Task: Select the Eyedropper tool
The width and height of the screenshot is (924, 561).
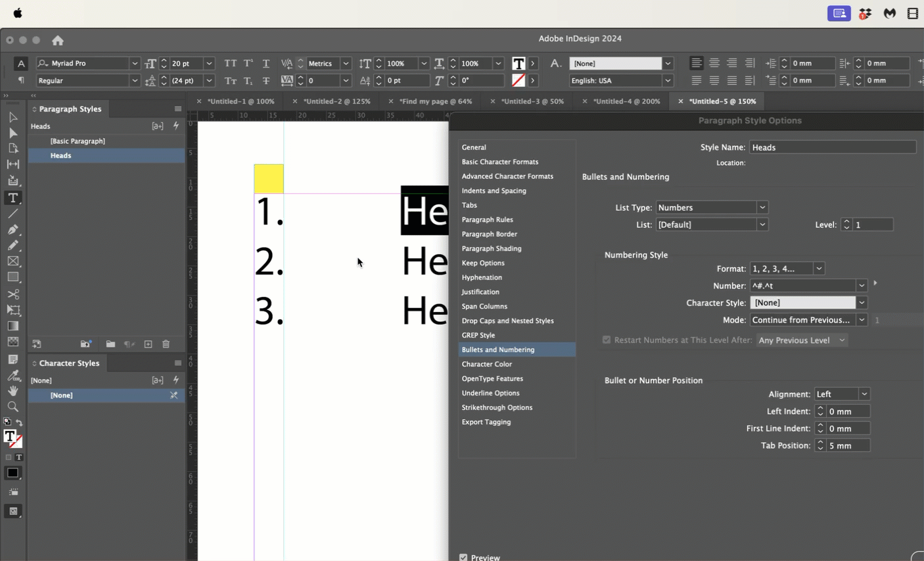Action: coord(12,376)
